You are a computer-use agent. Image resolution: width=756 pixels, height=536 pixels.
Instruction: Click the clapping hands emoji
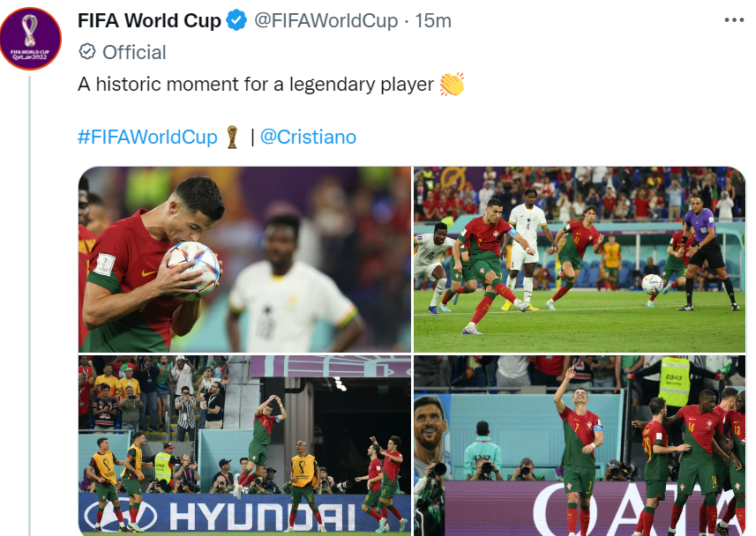(x=452, y=85)
